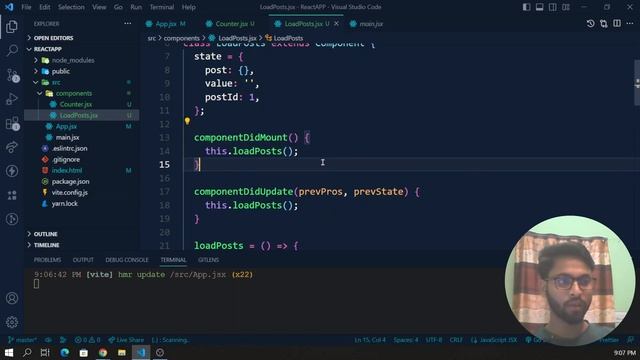Viewport: 640px width, 360px height.
Task: Split the editor to the right
Action: click(617, 24)
